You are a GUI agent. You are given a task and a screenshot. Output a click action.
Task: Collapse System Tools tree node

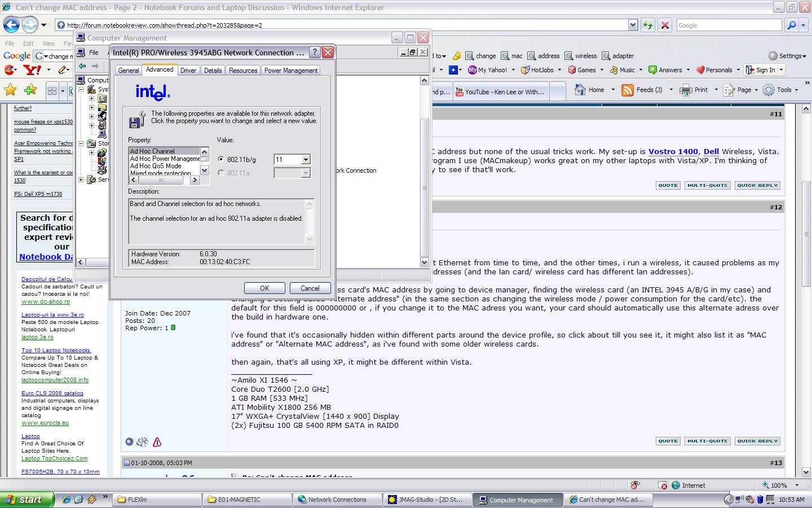click(x=81, y=89)
